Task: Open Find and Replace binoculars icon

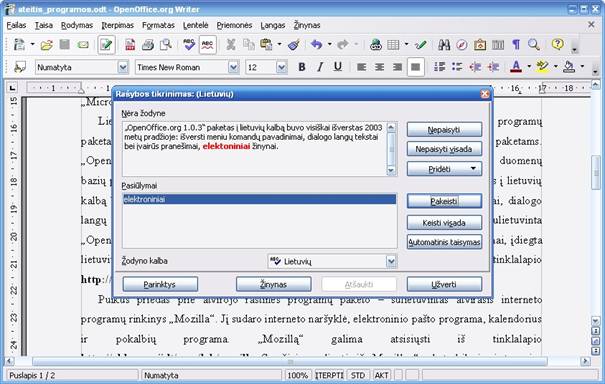Action: click(444, 45)
